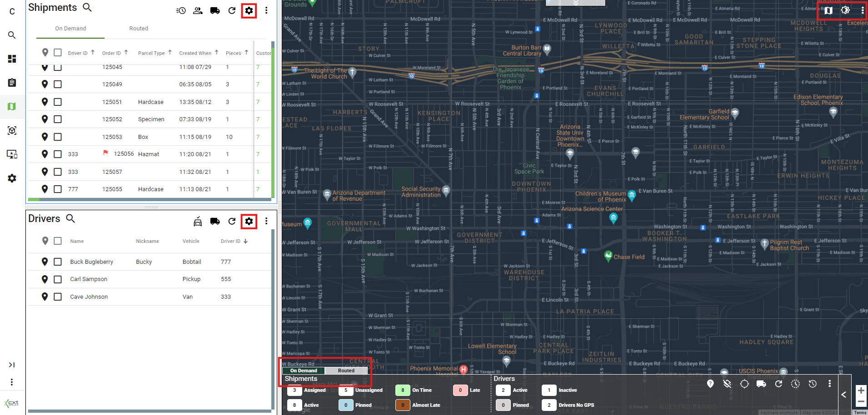The width and height of the screenshot is (868, 415).
Task: Click the truck icon in Shipments toolbar
Action: point(215,10)
